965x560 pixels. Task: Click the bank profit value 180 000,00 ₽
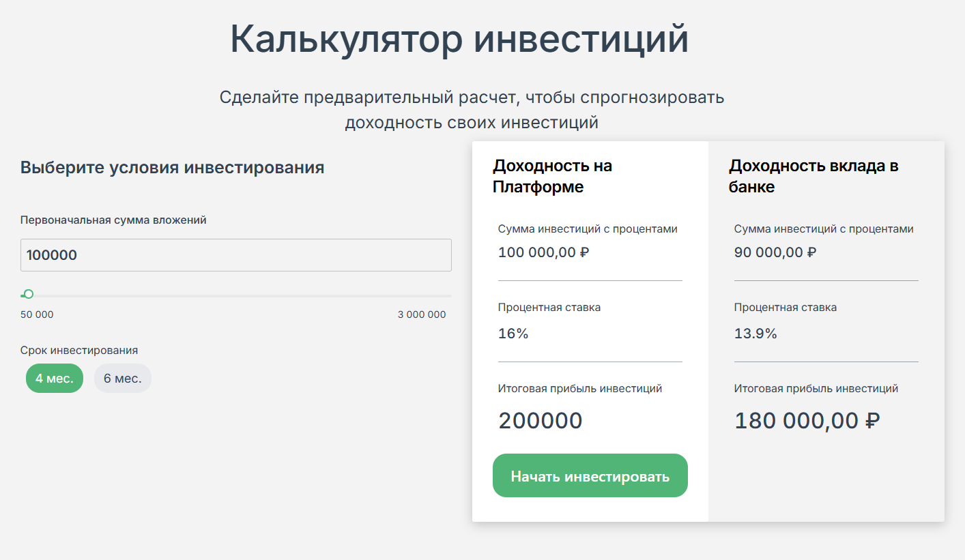tap(807, 421)
